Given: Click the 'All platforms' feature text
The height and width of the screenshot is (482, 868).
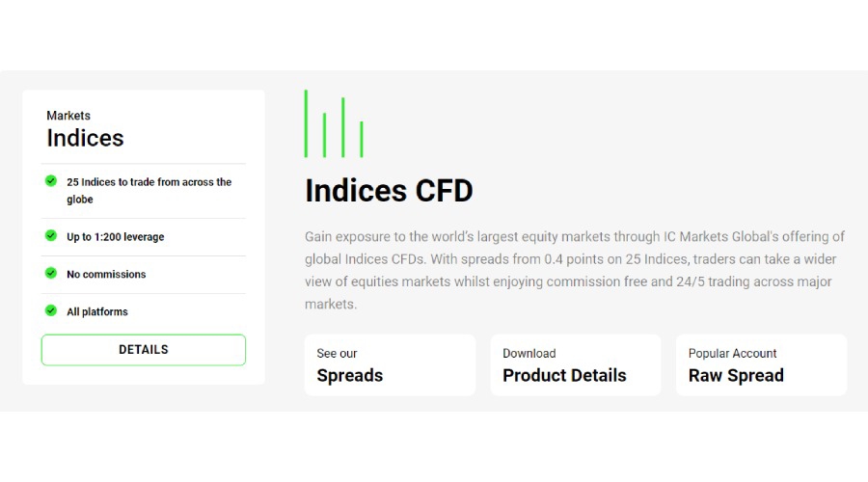Looking at the screenshot, I should click(x=97, y=312).
